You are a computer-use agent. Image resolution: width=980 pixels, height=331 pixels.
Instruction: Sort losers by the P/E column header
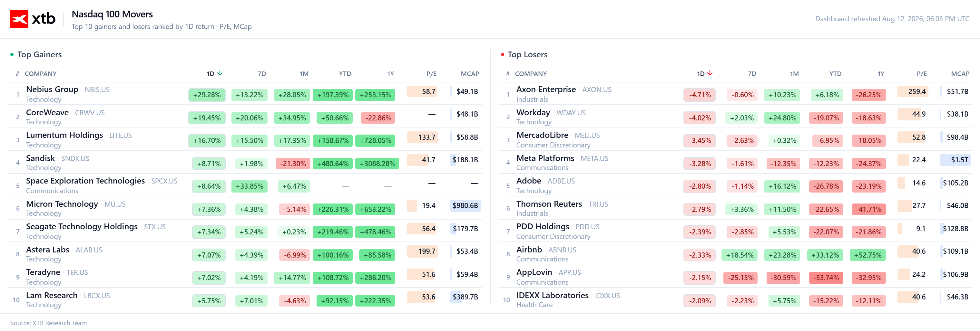(921, 74)
